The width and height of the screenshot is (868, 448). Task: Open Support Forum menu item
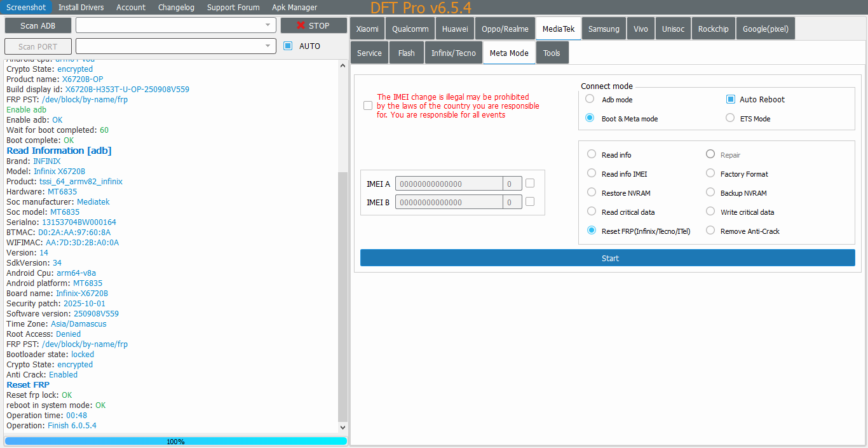(x=233, y=7)
